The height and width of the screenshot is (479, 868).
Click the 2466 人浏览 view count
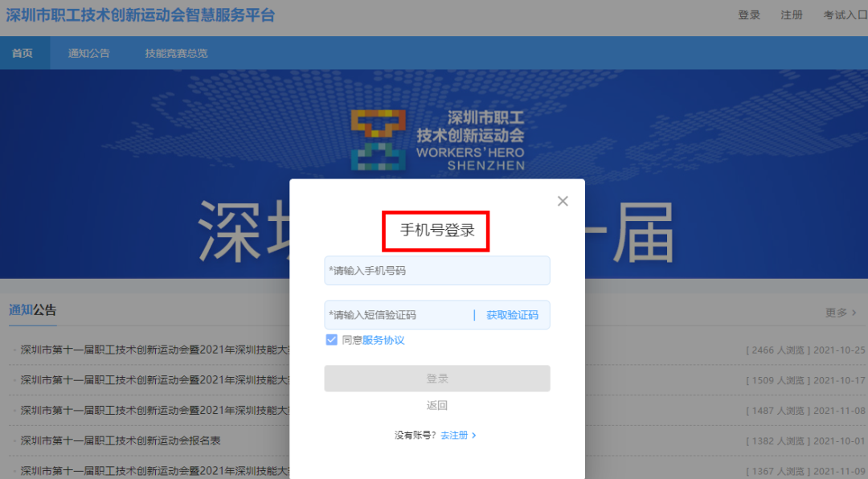[x=778, y=350]
